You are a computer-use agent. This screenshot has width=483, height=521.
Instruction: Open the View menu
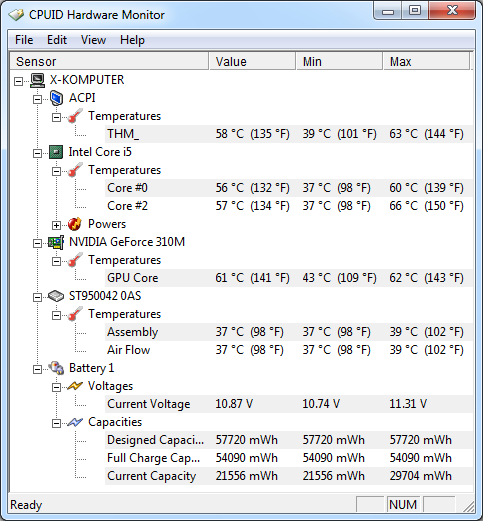[93, 40]
